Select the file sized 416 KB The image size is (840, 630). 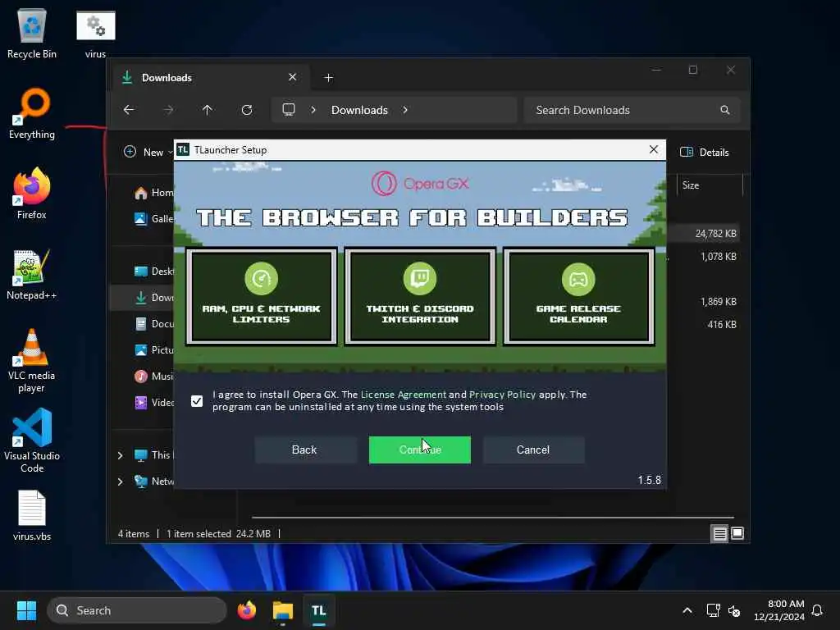(x=722, y=325)
